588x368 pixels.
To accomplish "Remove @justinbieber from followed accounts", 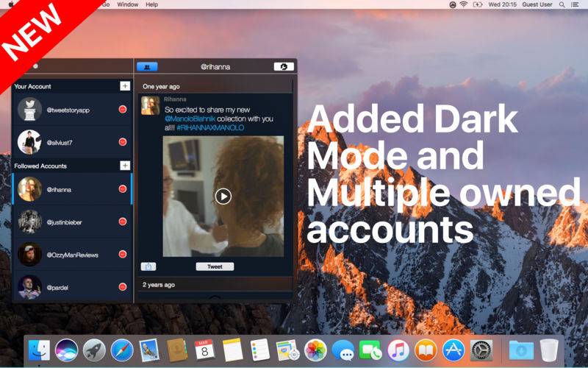I will point(123,222).
